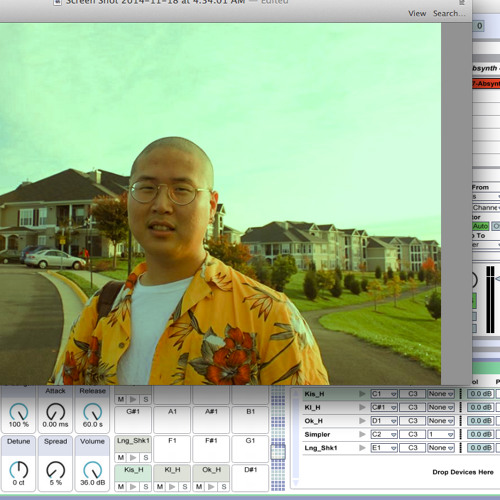Select the empty A1 drum pad
The height and width of the screenshot is (500, 500).
pyautogui.click(x=172, y=420)
